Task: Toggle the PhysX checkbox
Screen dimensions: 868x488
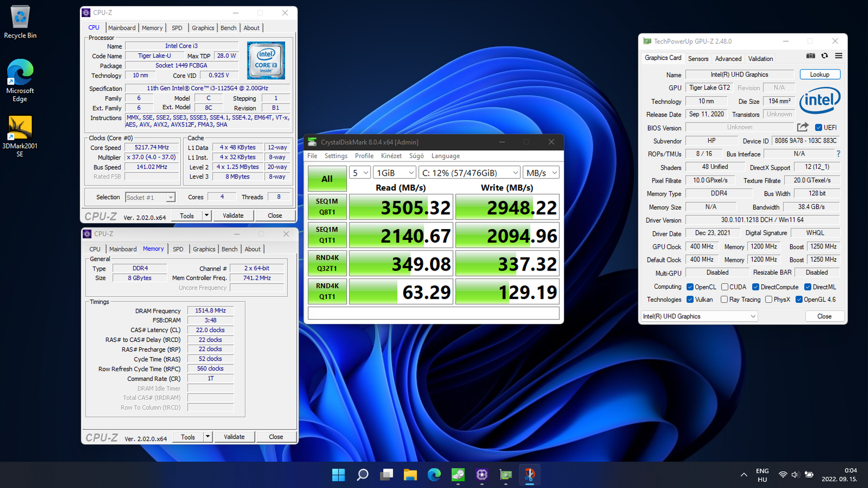Action: 769,300
